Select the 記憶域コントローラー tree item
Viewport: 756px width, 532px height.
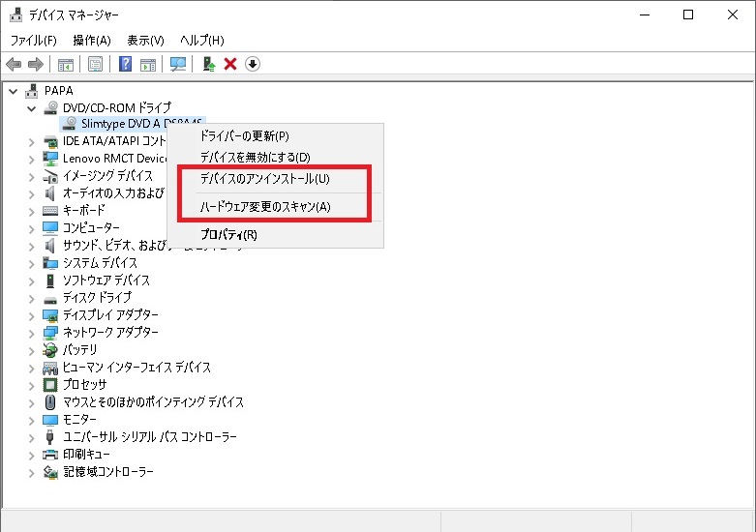tap(107, 472)
